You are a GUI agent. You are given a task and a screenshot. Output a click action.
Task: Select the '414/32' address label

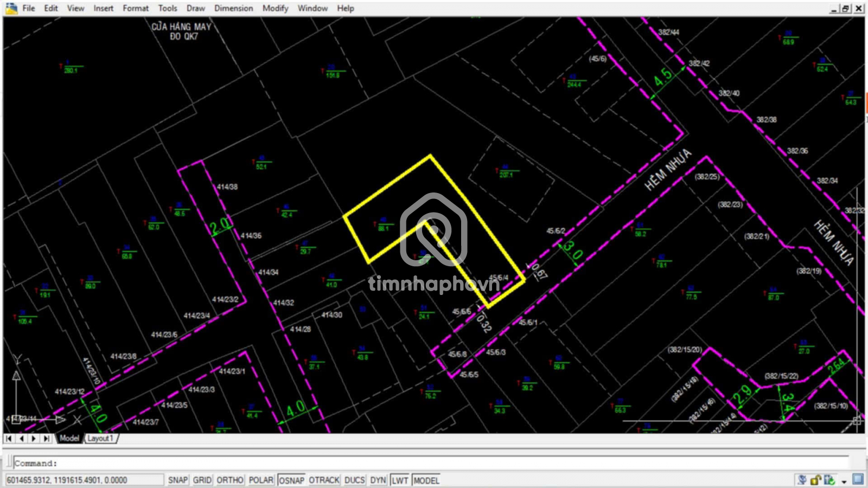(284, 303)
